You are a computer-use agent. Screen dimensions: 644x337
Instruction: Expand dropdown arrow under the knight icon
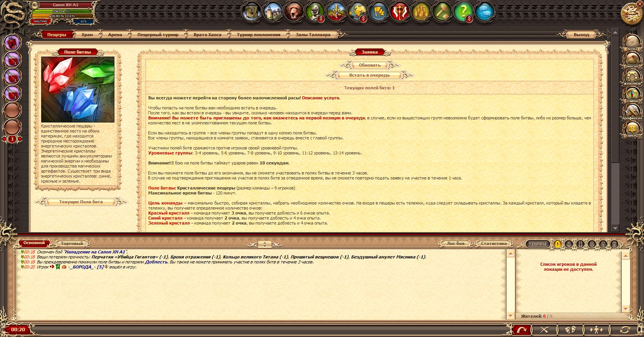(321, 19)
